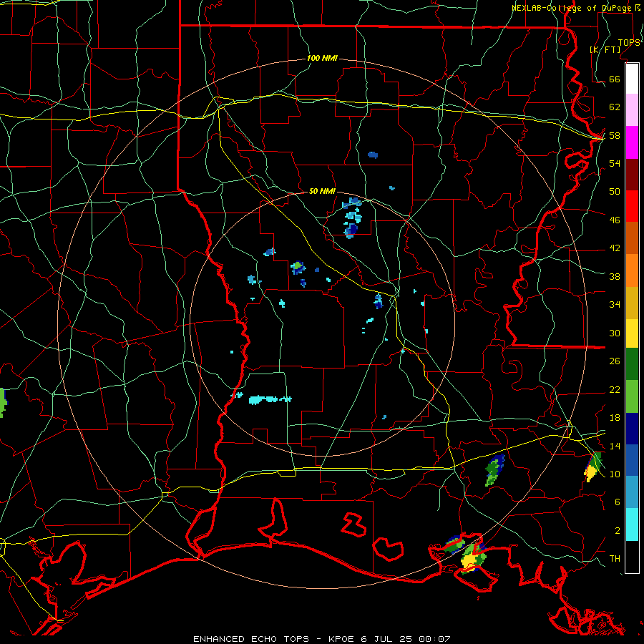Click the KPOE station identifier text
Viewport: 644px width, 644px height.
(341, 639)
